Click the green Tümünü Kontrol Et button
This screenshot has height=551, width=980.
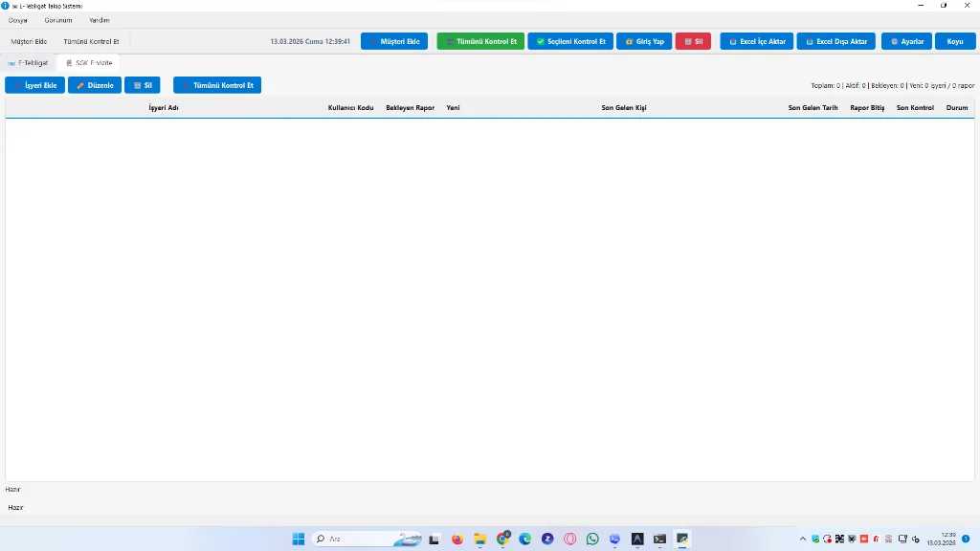tap(480, 42)
